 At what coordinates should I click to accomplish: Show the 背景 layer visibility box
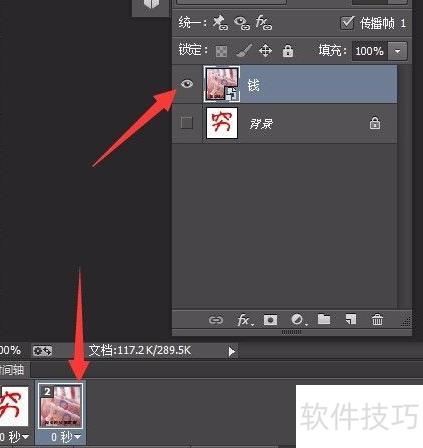coord(187,123)
